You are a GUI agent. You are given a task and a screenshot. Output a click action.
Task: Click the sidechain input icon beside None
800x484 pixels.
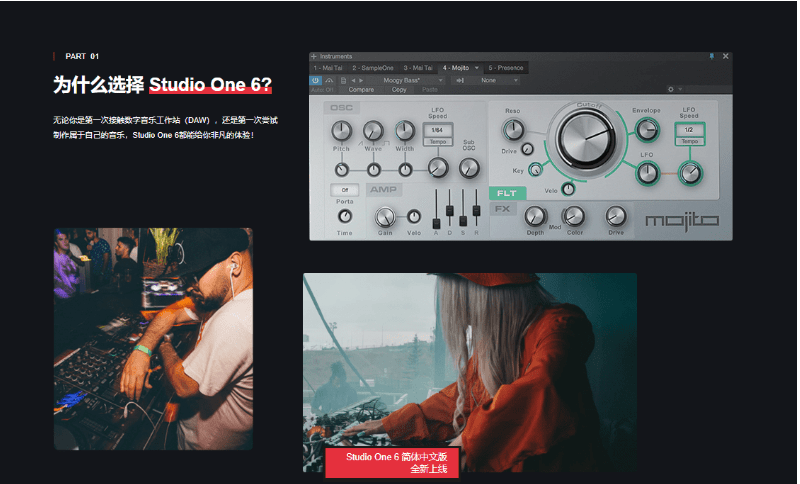[460, 80]
